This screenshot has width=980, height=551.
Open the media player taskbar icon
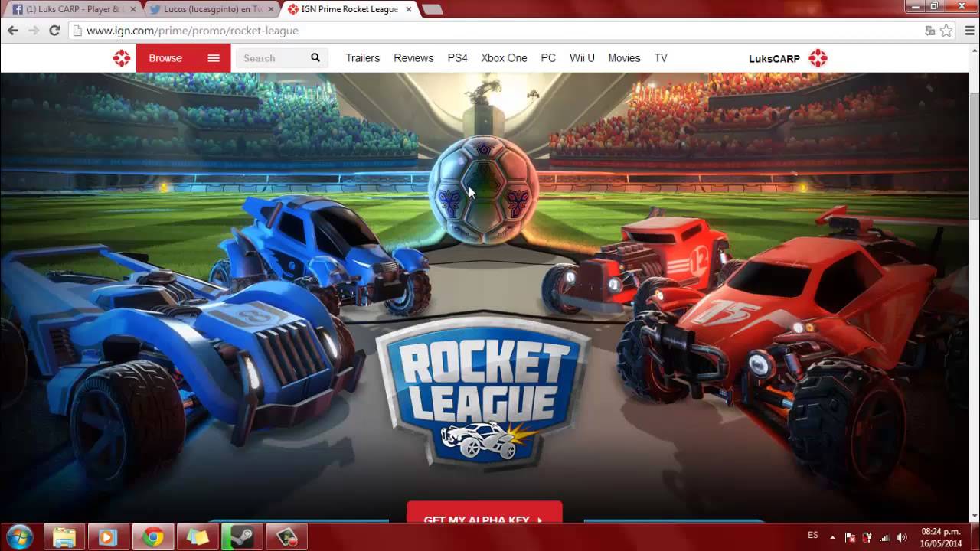click(x=108, y=537)
